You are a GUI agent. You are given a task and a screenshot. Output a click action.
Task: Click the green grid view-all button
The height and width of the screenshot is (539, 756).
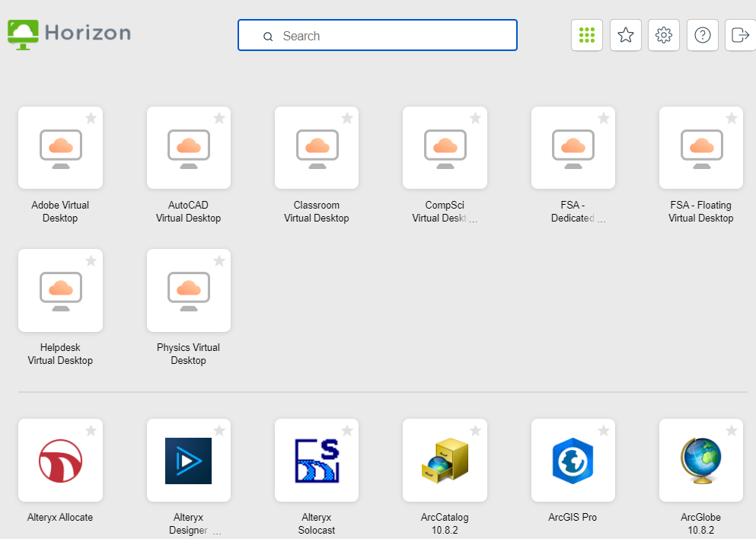click(x=587, y=35)
